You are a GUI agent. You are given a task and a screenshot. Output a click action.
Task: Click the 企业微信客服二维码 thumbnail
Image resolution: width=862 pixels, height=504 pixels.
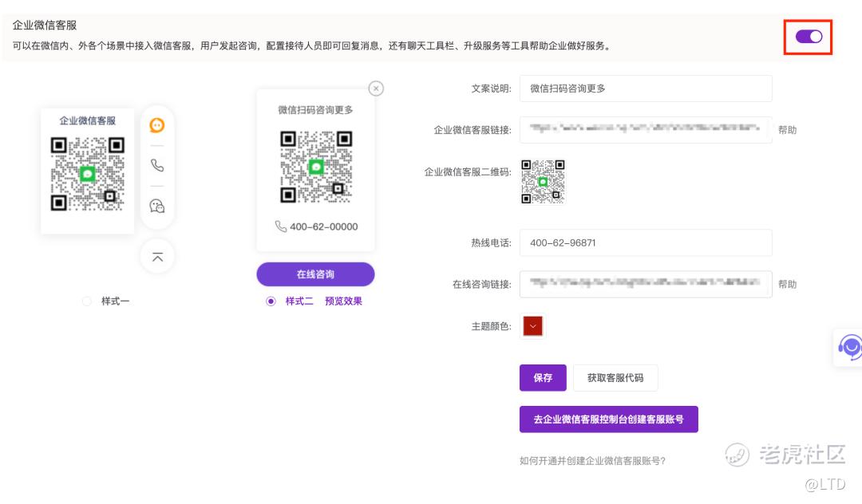[x=544, y=182]
